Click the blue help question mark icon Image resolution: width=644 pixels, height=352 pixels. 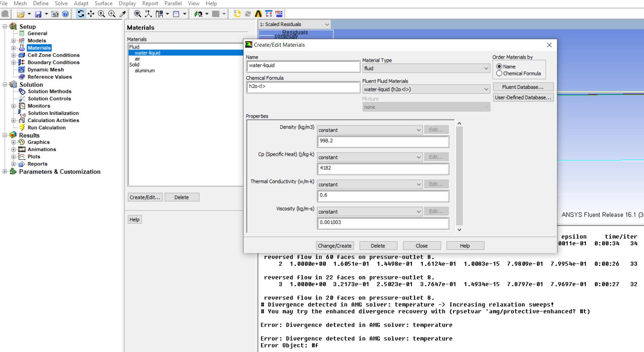click(x=65, y=14)
